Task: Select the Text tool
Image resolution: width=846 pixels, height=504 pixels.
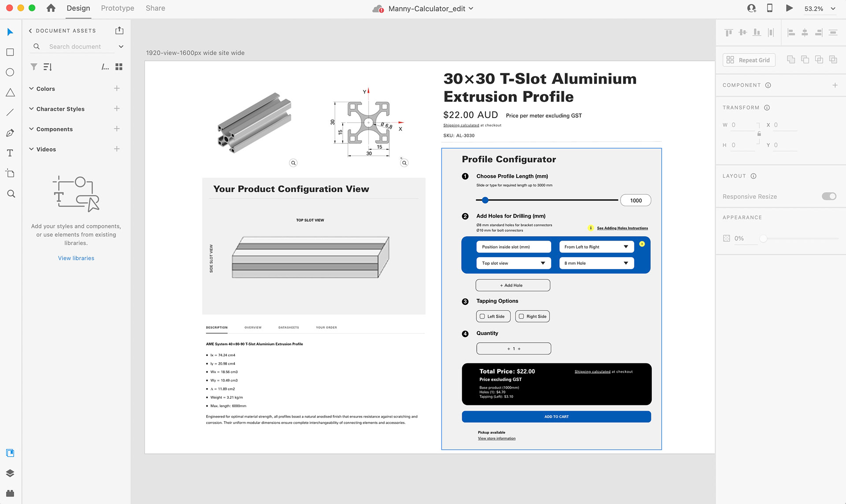Action: (x=10, y=153)
